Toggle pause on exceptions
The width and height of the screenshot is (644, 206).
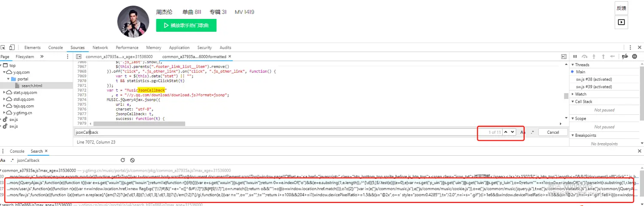tap(635, 56)
